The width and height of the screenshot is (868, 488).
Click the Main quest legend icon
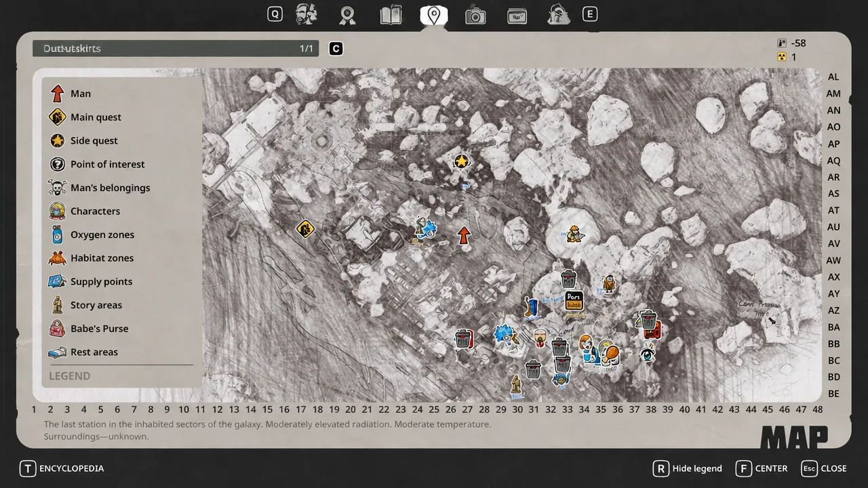tap(58, 117)
